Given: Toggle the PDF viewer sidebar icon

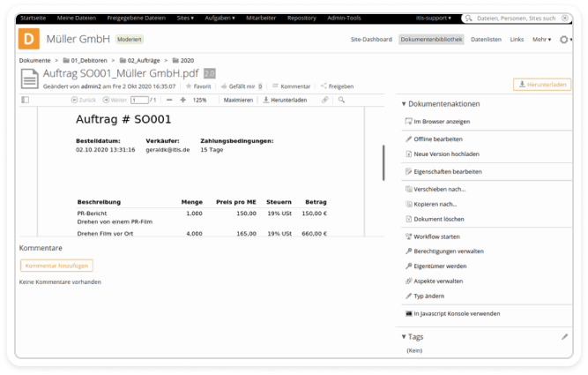Looking at the screenshot, I should point(25,100).
